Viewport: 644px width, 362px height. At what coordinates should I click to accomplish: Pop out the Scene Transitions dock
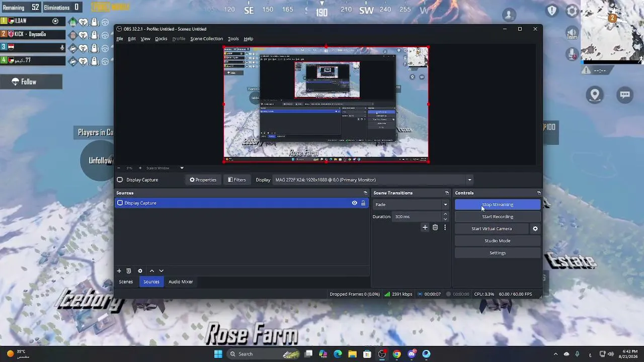pos(447,193)
